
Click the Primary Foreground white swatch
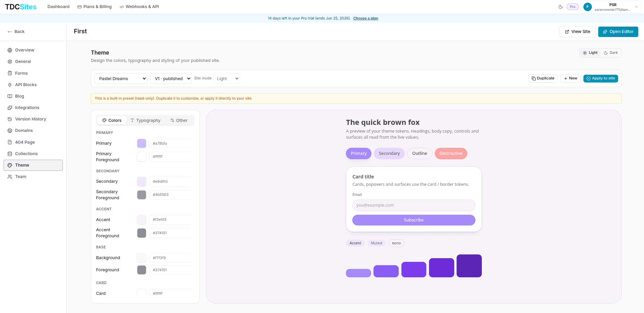pyautogui.click(x=142, y=156)
